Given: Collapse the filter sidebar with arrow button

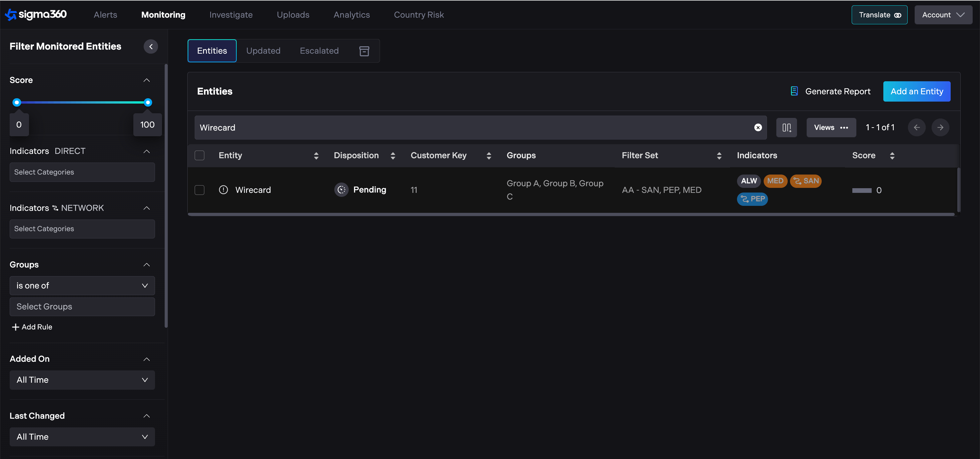Looking at the screenshot, I should pyautogui.click(x=151, y=46).
